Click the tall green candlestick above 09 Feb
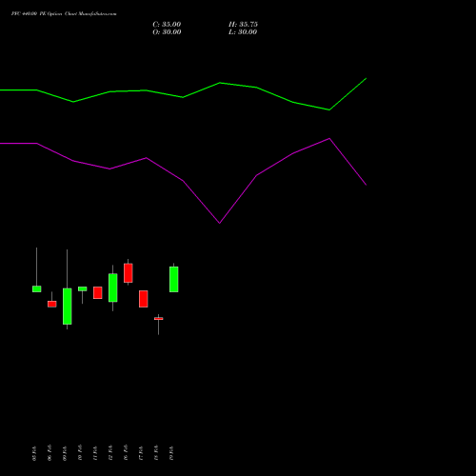 [67, 307]
